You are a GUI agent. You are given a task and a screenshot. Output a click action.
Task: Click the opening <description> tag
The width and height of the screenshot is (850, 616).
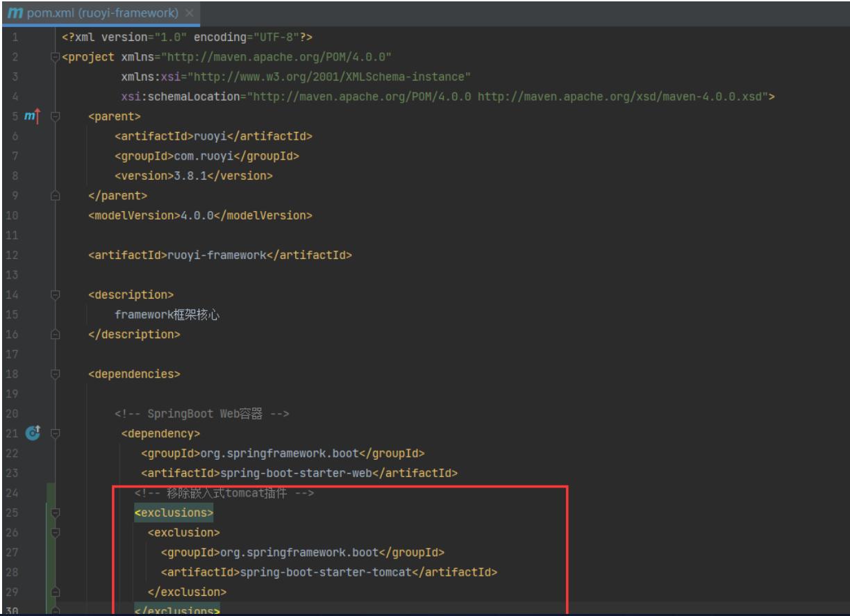131,295
